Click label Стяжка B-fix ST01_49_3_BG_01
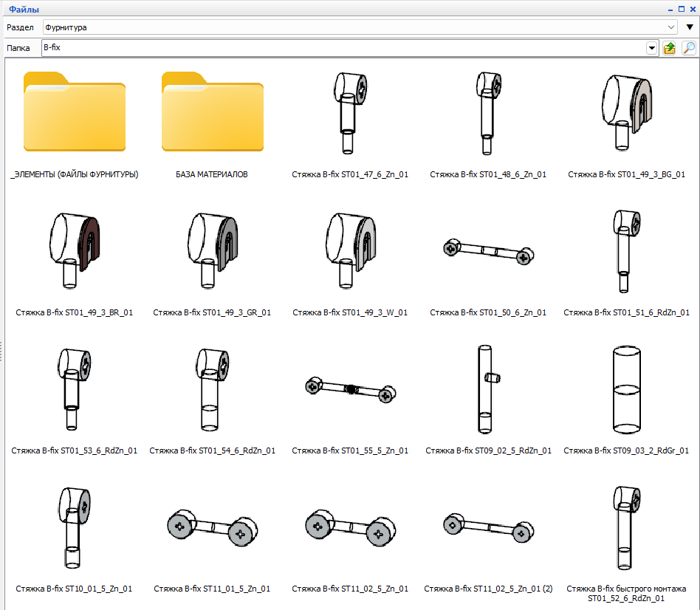Screen dimensions: 700x610 (x=626, y=174)
